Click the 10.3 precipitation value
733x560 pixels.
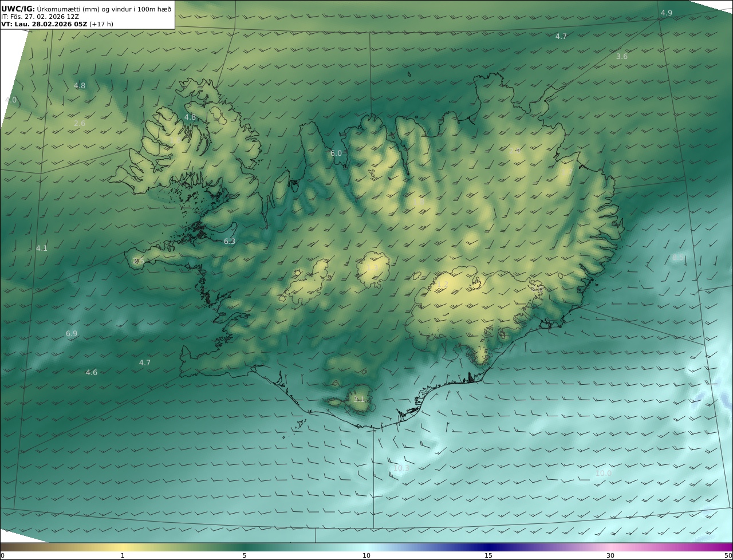tap(401, 468)
